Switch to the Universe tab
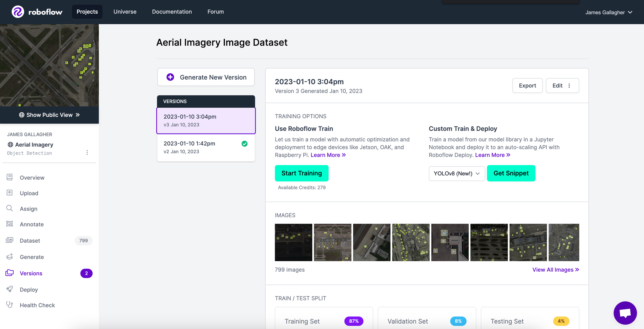This screenshot has width=644, height=329. 125,12
